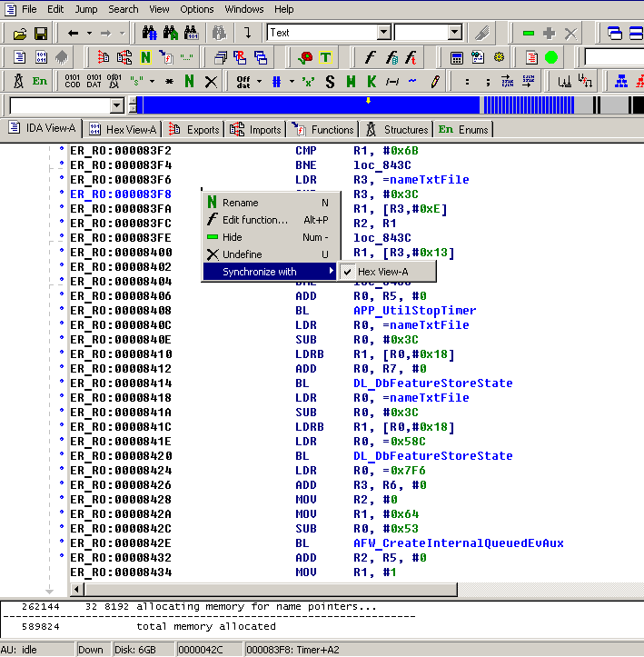Click the black X undefine toolbar icon
Viewport: 644px width, 657px height.
211,81
